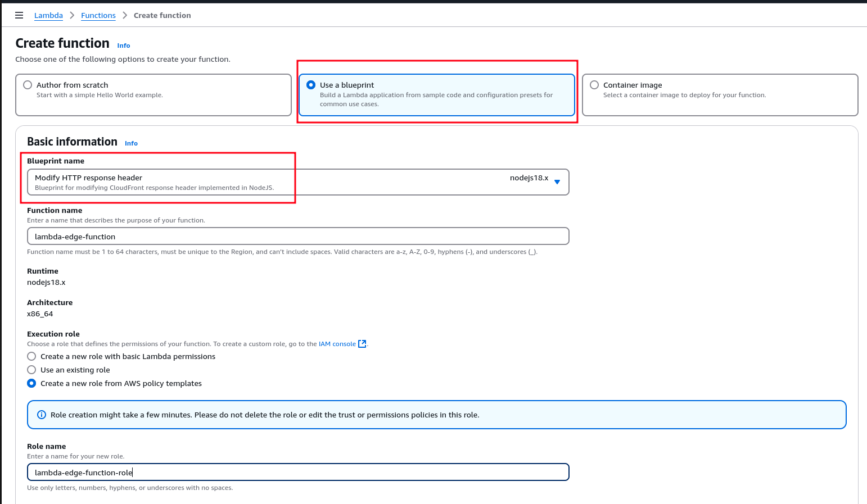Click the Role name input field
Viewport: 867px width, 504px height.
298,472
